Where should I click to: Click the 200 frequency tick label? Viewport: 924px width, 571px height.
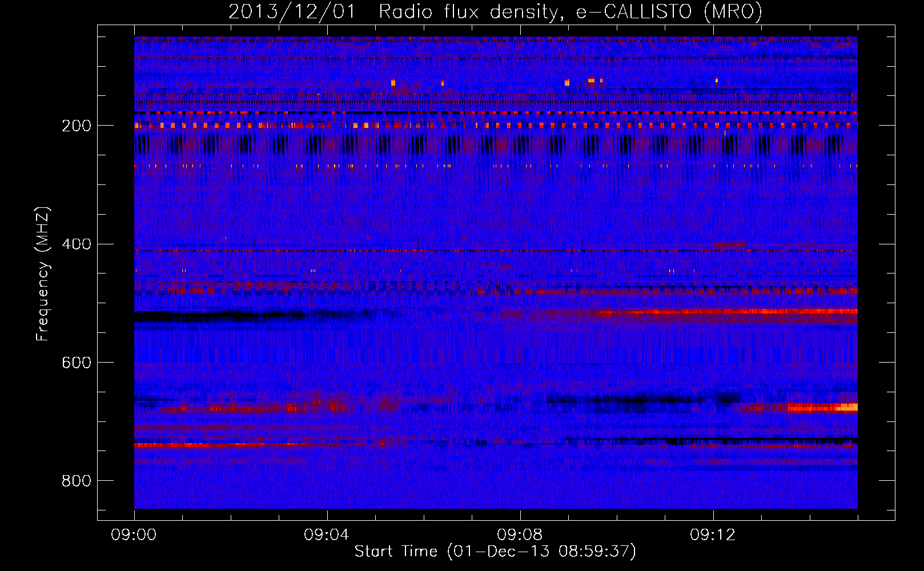click(77, 126)
